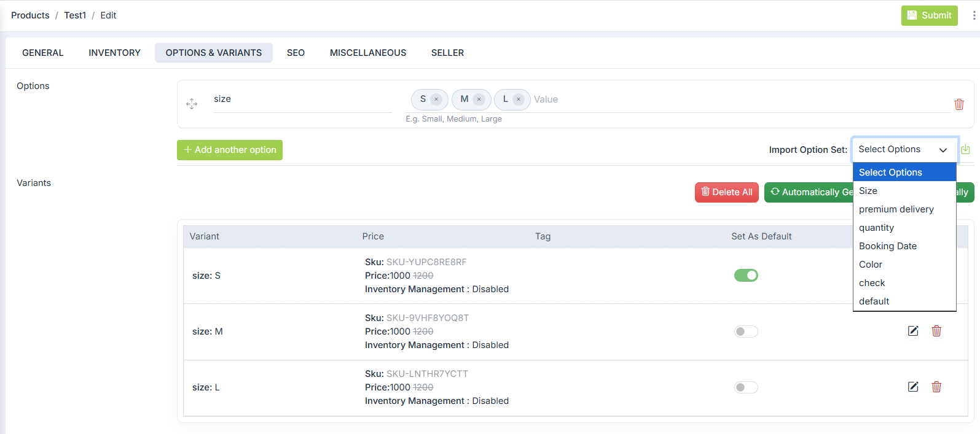Edit the size: M variant
The height and width of the screenshot is (434, 980).
(x=913, y=331)
